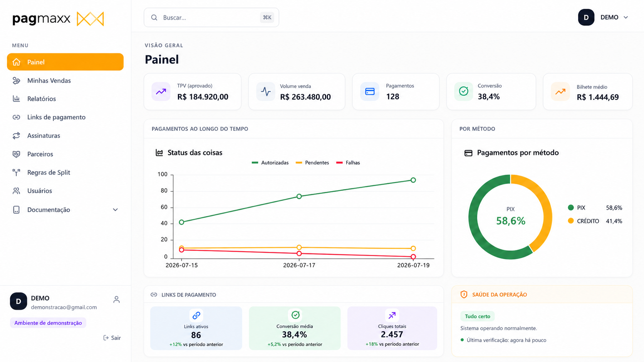Click the Volume venda value R$ 263.480,00
Screen dimensions: 644x362
[x=305, y=97]
